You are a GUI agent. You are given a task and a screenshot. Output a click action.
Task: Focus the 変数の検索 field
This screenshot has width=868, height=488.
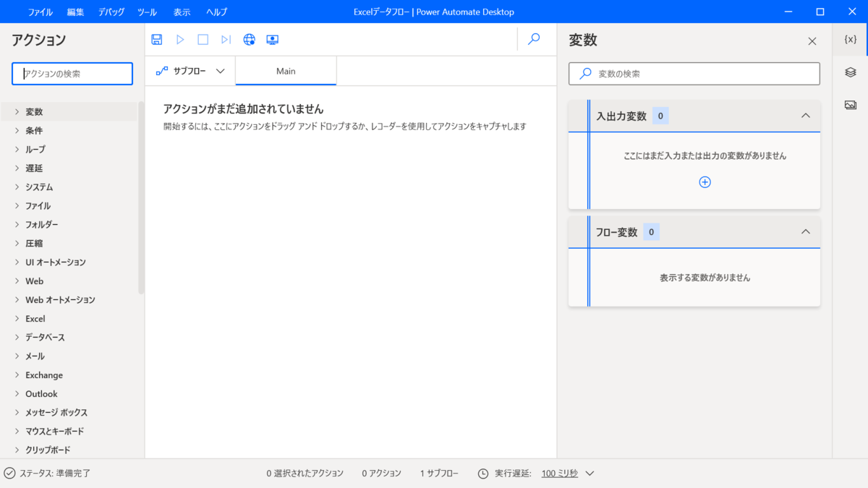coord(694,74)
